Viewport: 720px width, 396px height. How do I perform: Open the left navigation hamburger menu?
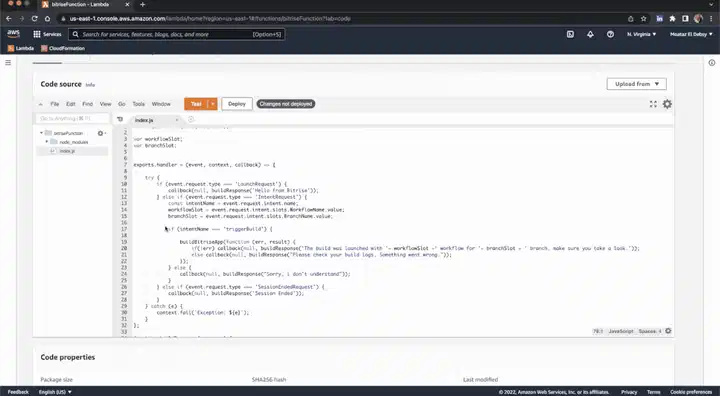pyautogui.click(x=8, y=62)
